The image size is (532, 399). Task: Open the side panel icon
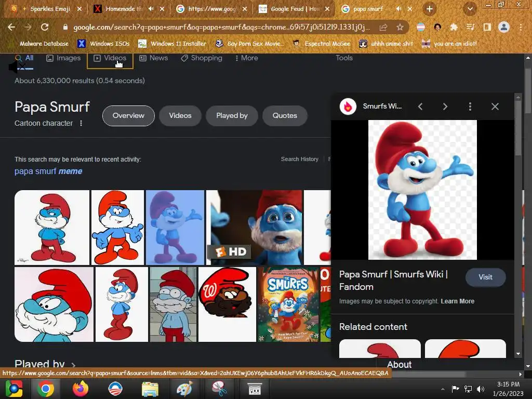coord(487,27)
